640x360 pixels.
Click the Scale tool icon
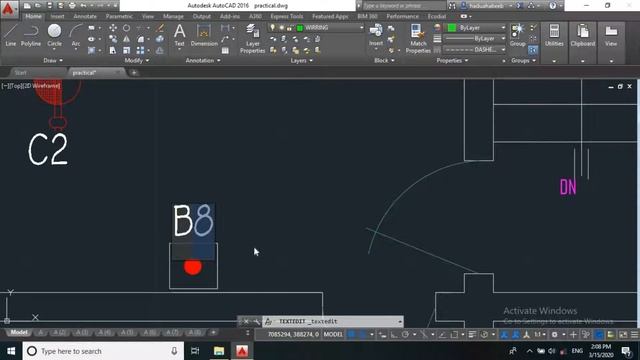click(x=127, y=50)
